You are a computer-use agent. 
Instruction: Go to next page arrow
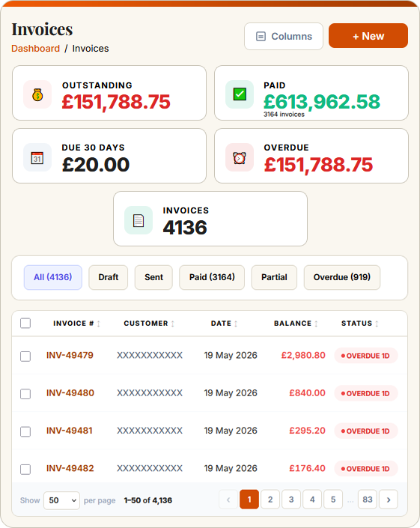[389, 500]
